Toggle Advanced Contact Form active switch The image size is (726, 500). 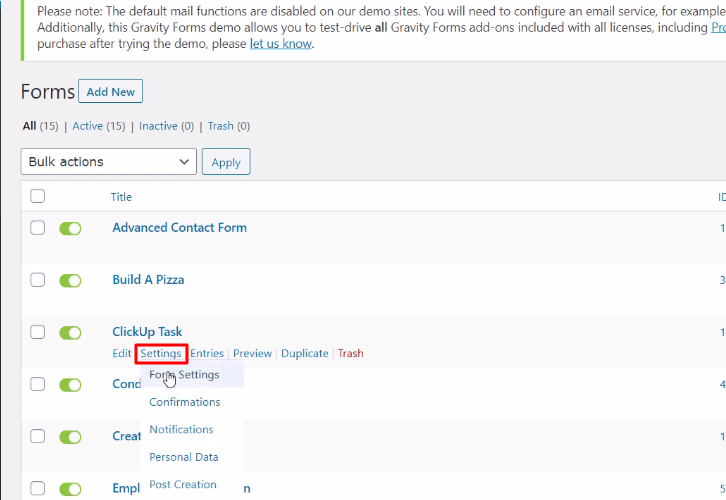click(x=70, y=228)
